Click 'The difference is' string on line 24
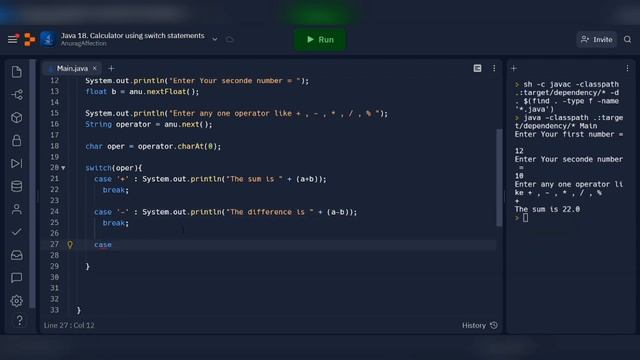Image resolution: width=640 pixels, height=360 pixels. 271,212
